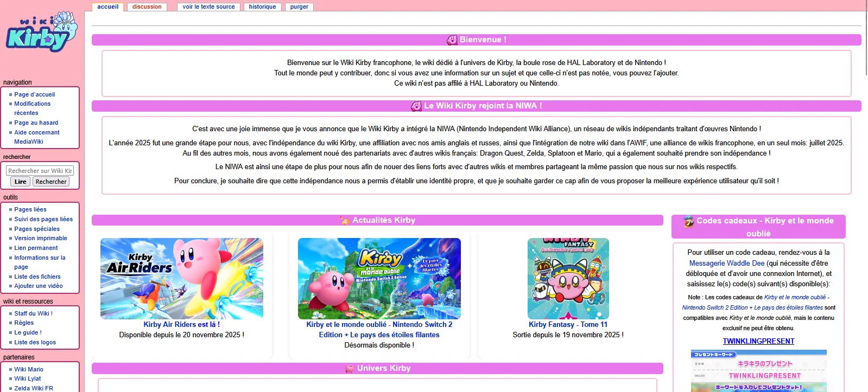Click the icon beside Actualités Kirby heading

pos(344,220)
